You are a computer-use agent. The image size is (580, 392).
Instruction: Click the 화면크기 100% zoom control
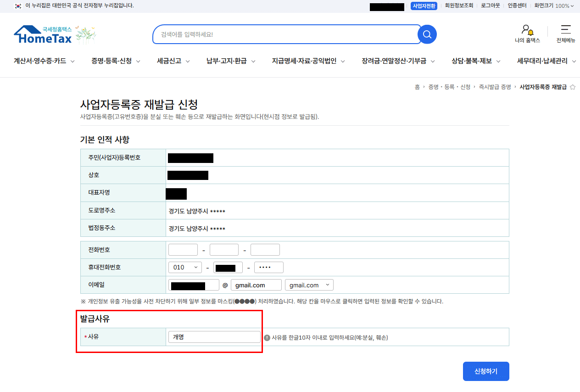tap(554, 6)
